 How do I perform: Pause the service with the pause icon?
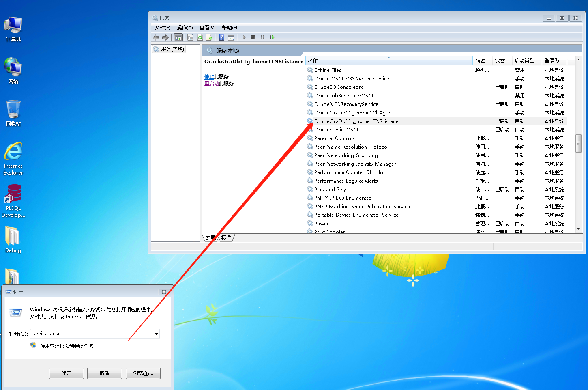click(x=262, y=37)
